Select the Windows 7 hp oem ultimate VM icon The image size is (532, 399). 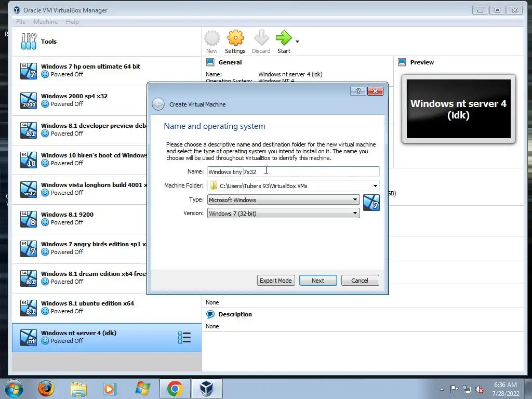29,71
